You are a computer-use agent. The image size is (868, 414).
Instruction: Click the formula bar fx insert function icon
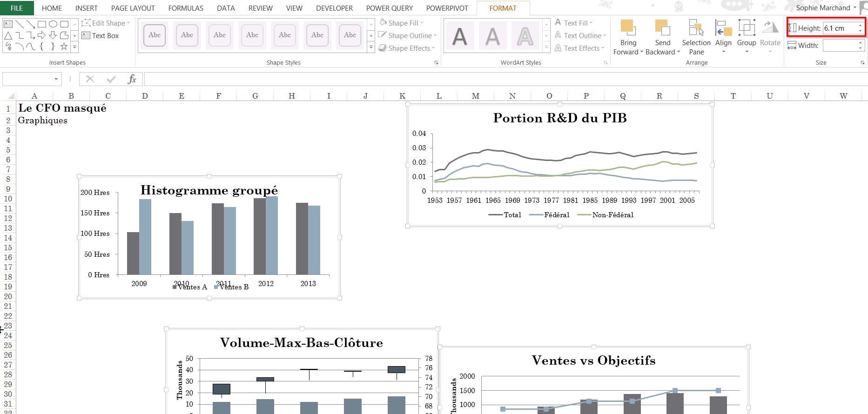132,79
